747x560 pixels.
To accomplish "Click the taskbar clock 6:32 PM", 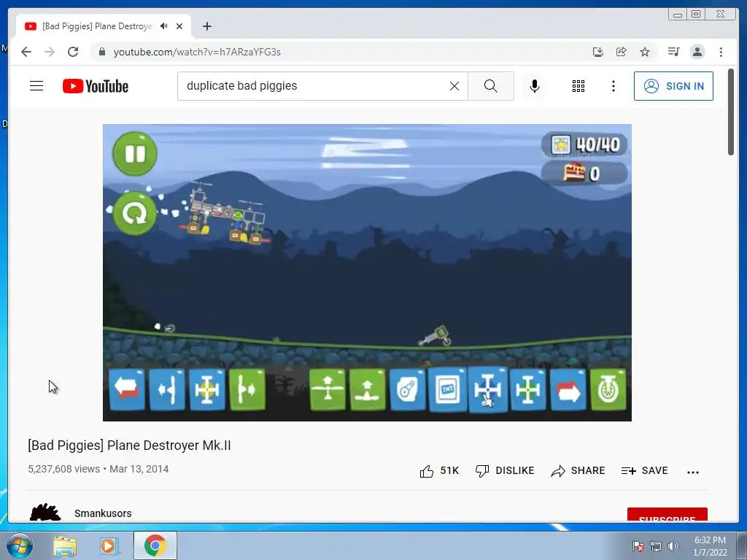I will tap(710, 546).
